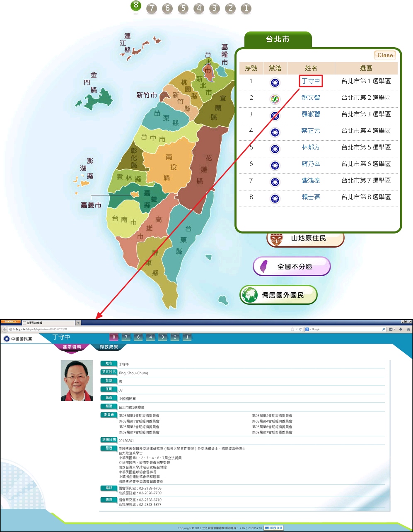
Task: Switch to 問政成果 tab
Action: click(x=109, y=347)
